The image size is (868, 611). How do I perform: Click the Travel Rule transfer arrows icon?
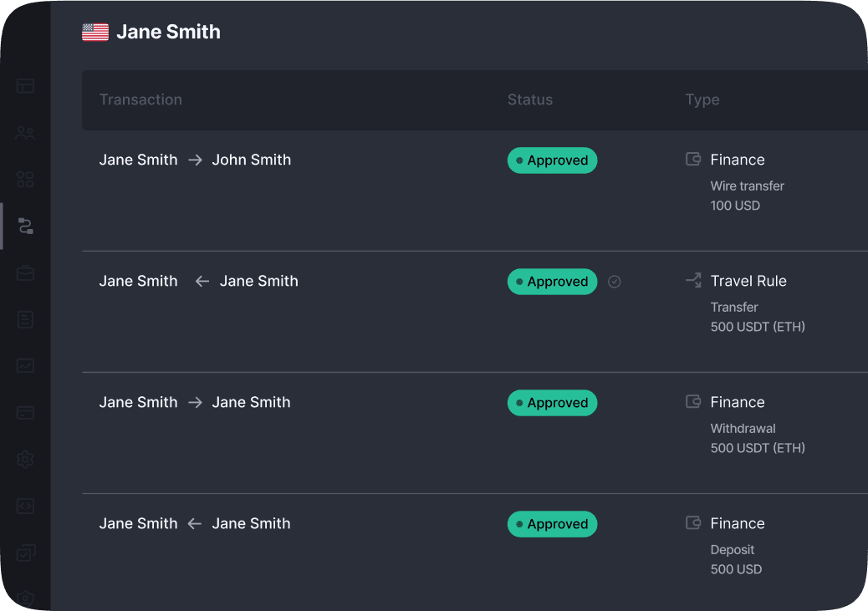(693, 281)
